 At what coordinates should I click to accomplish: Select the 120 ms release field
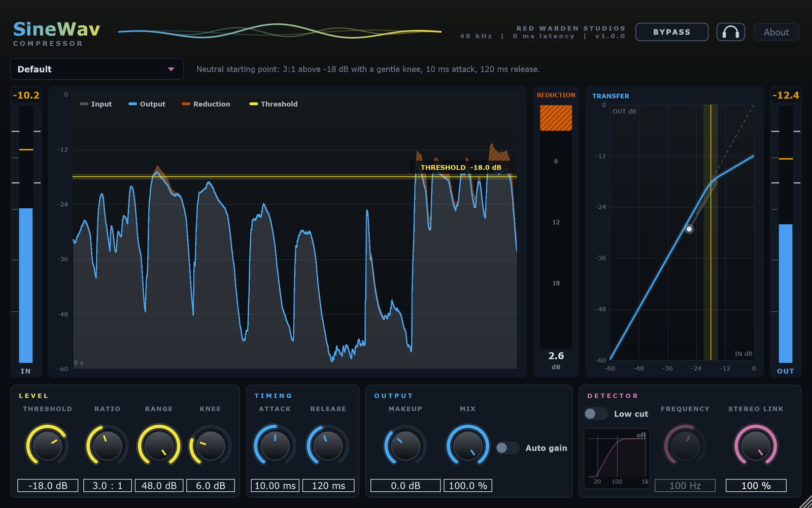click(328, 486)
